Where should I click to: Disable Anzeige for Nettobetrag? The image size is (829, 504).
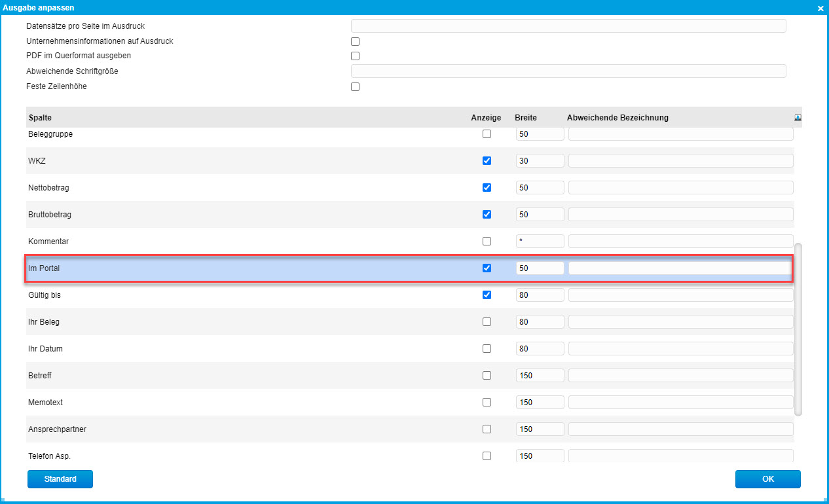pos(487,187)
